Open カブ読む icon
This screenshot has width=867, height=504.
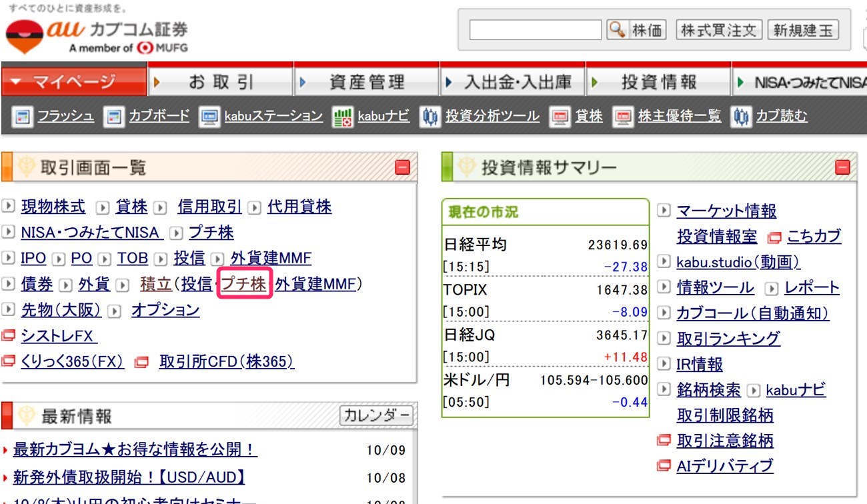[740, 117]
